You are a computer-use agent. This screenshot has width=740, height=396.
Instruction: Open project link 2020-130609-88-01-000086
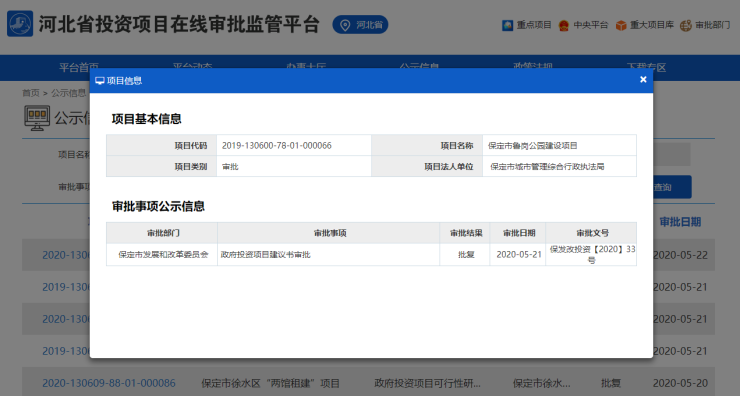click(x=109, y=383)
